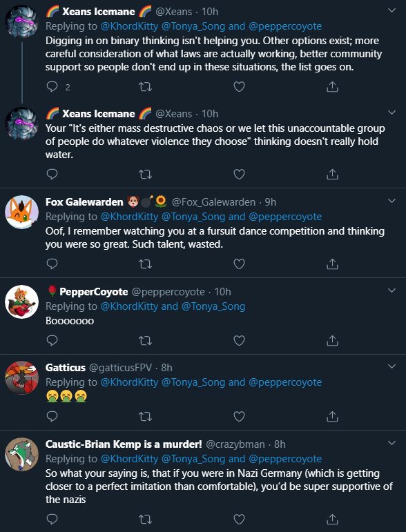406x532 pixels.
Task: Share PepperCoyote's Booooooo tweet
Action: pos(332,340)
